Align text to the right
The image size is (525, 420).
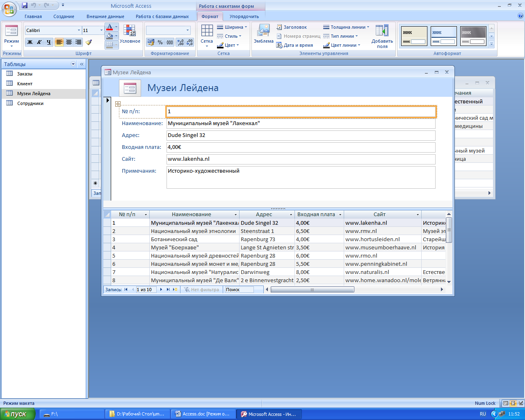coord(78,42)
